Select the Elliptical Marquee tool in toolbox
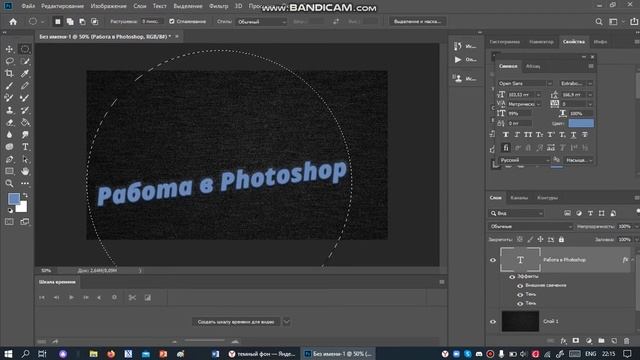640x360 pixels. (x=25, y=49)
